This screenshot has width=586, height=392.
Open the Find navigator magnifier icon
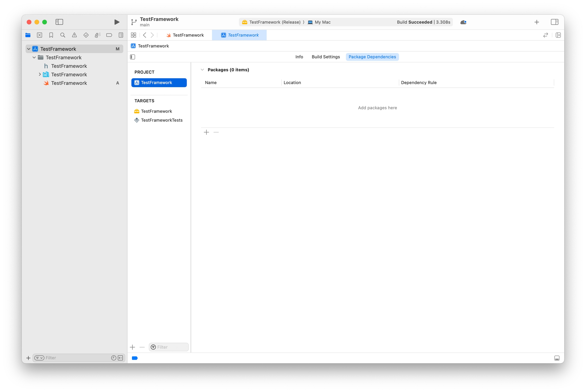pos(63,35)
